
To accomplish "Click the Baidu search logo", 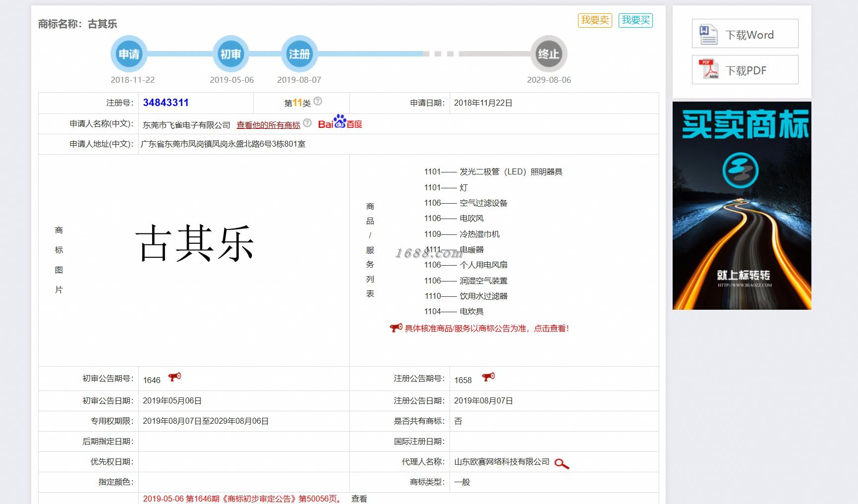I will (340, 122).
